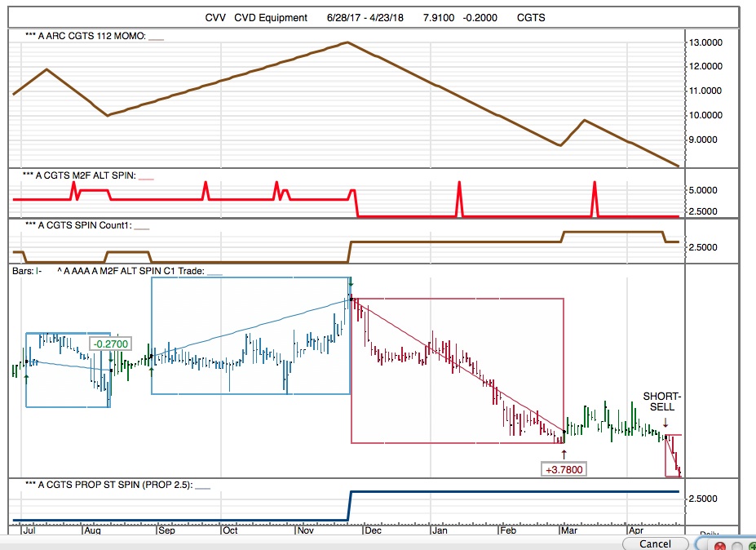Click the Dec month label
The width and height of the screenshot is (756, 550).
click(x=373, y=530)
